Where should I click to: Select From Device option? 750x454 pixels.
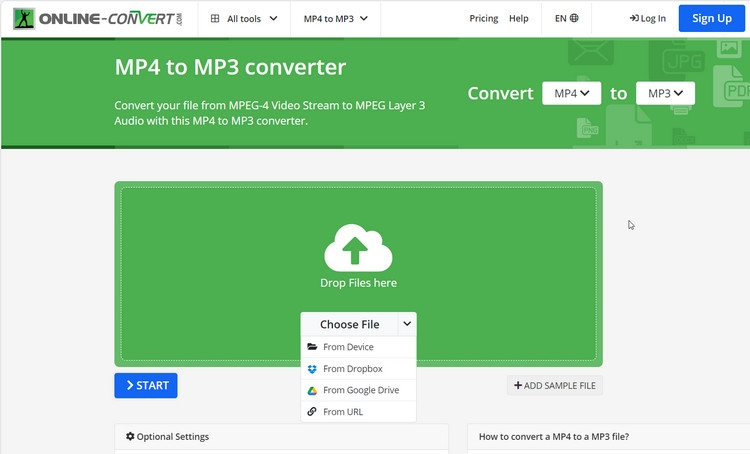(x=358, y=347)
